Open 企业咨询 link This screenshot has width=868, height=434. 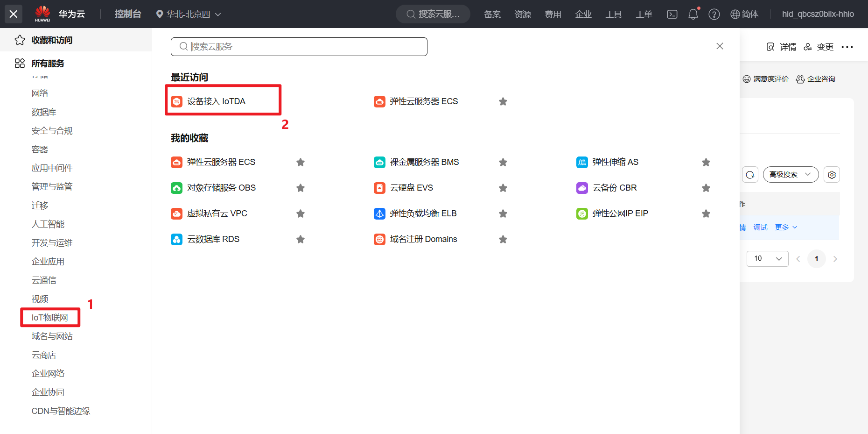point(816,79)
